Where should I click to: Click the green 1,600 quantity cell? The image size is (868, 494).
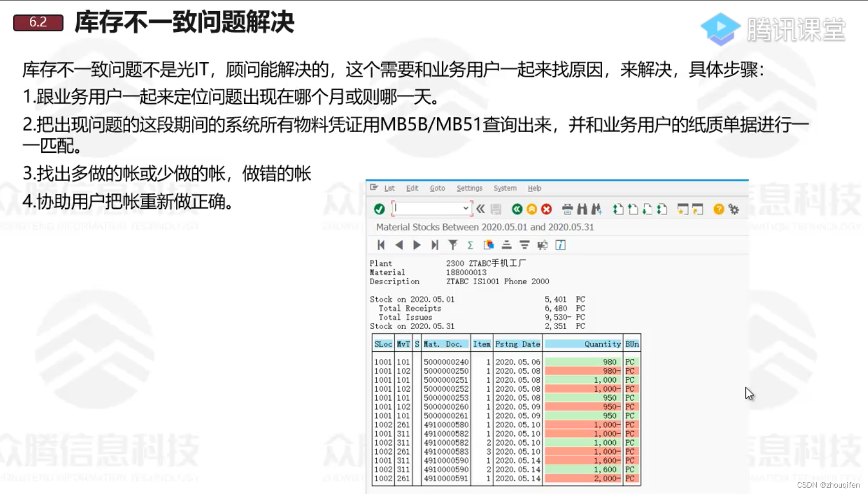(x=583, y=470)
